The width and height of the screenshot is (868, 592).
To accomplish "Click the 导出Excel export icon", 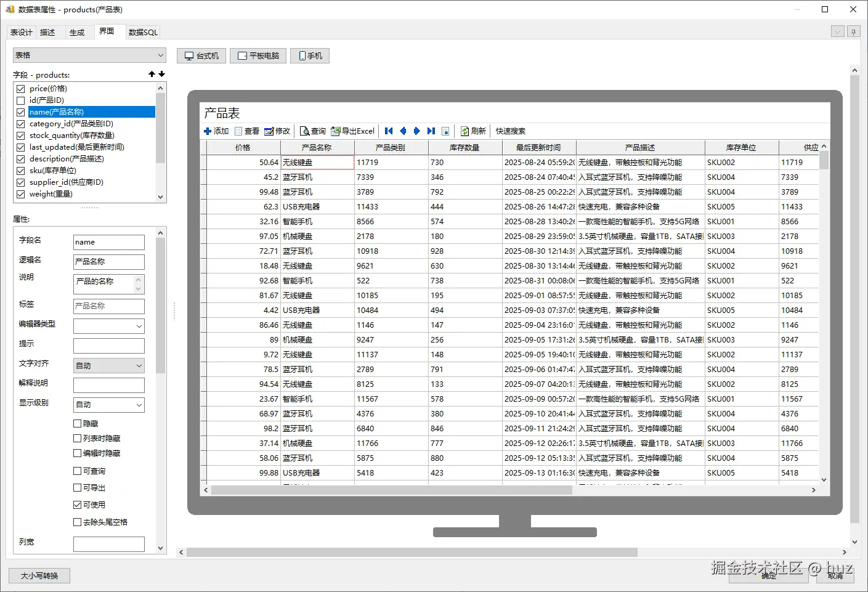I will (x=336, y=131).
